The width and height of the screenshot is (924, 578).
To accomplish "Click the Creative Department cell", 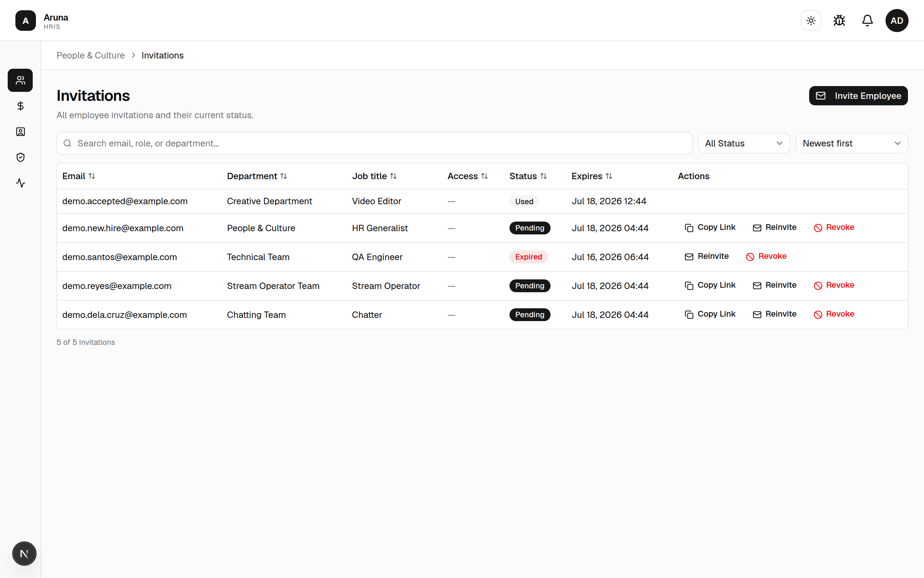I will point(269,201).
